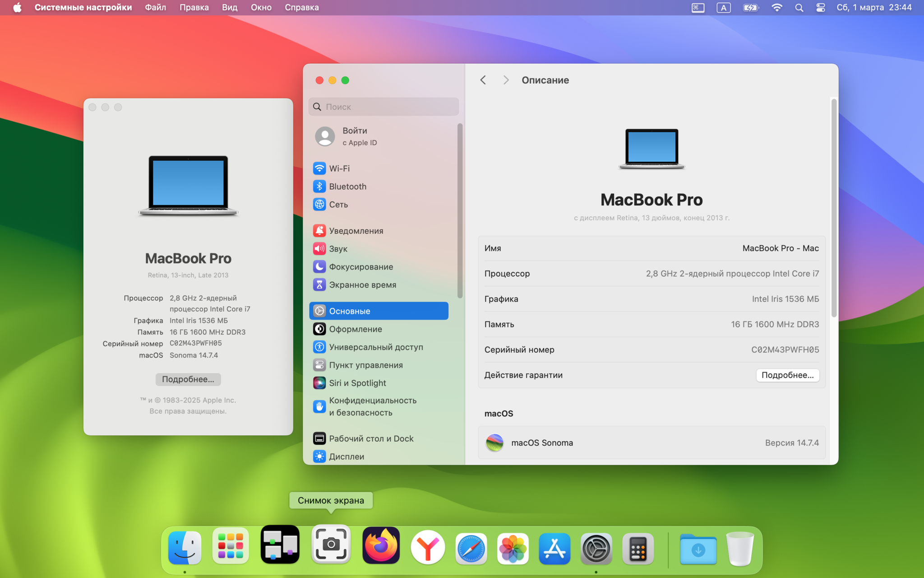Open Finder from the Dock
The height and width of the screenshot is (578, 924).
(x=185, y=548)
